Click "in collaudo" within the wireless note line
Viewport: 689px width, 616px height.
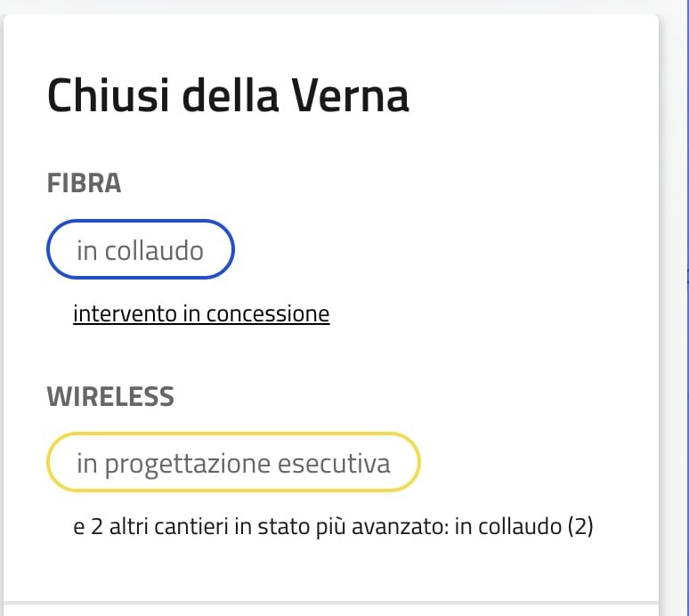pos(507,527)
